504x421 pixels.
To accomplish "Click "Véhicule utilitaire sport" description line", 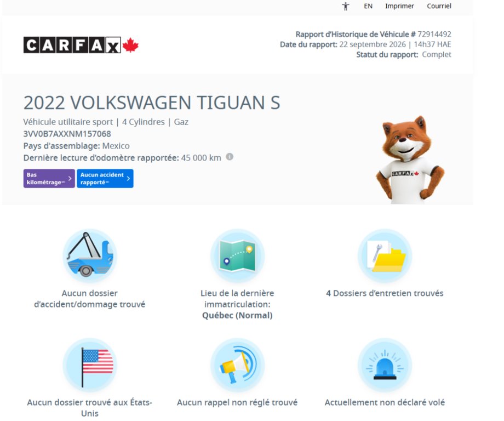I will point(106,122).
